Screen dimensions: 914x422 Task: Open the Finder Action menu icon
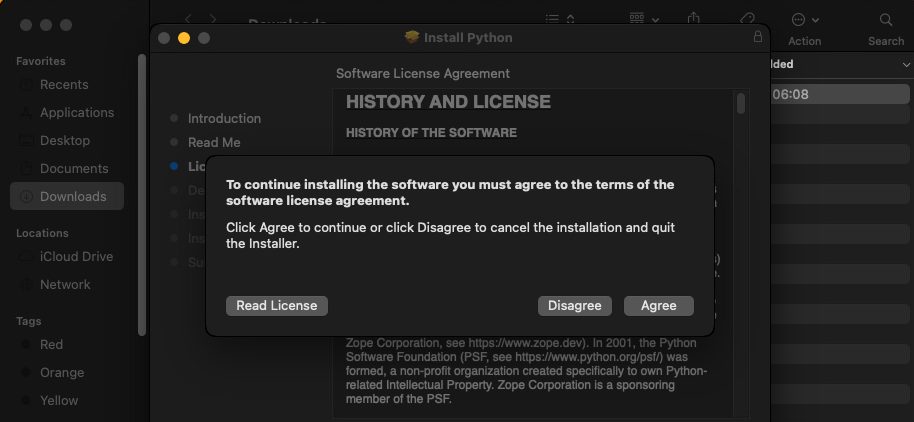[798, 20]
